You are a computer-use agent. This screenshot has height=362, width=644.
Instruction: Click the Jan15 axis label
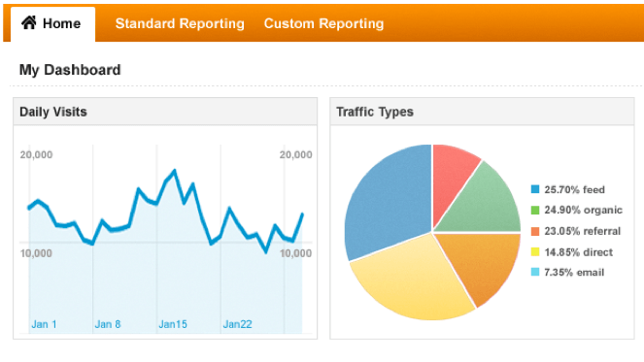pos(173,324)
